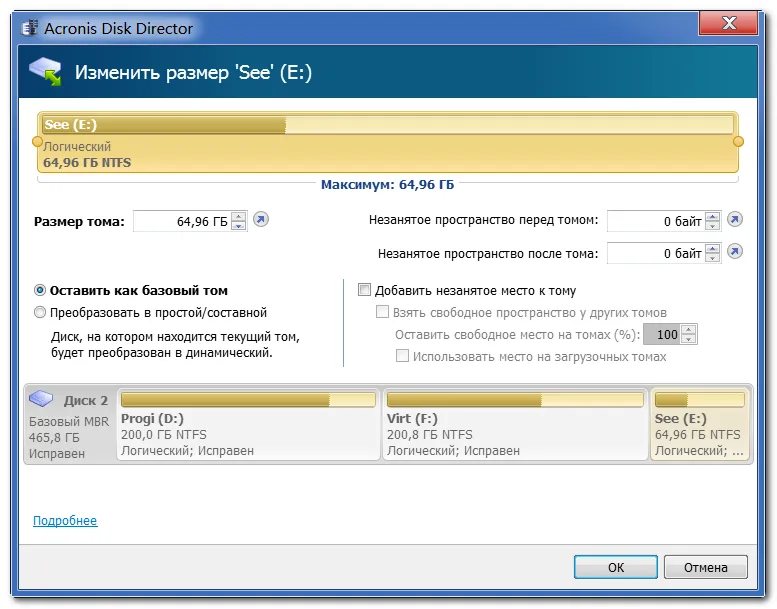Click the Acronis Disk Director title bar icon
The image size is (777, 609).
point(29,28)
